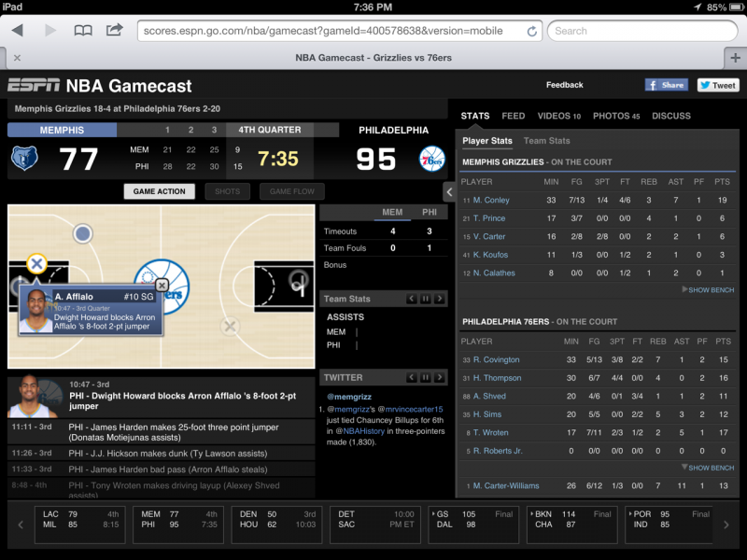Open the GS vs DAL final game
747x560 pixels.
[x=473, y=525]
